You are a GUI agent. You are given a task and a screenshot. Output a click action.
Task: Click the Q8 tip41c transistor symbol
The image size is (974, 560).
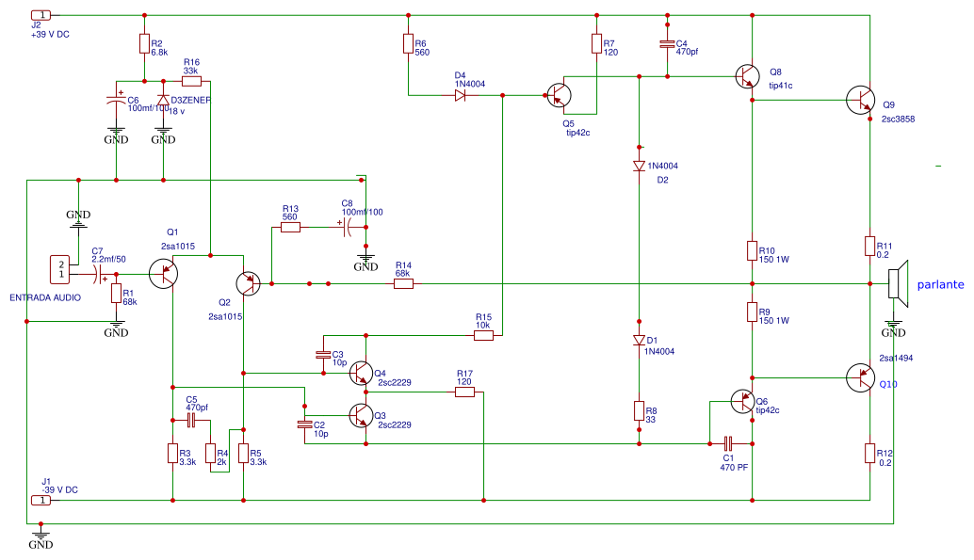pos(747,76)
